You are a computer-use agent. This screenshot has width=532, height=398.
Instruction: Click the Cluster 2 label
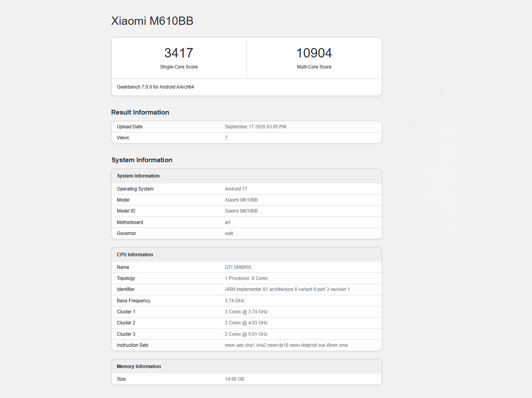tap(126, 323)
